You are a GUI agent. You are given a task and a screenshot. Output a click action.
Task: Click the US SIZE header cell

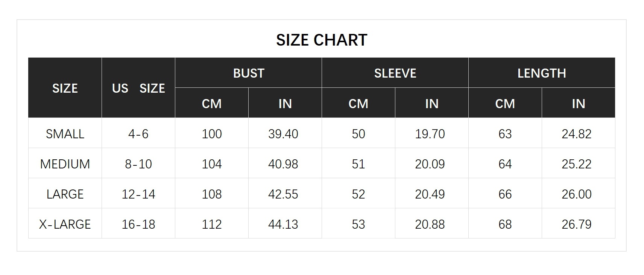[138, 88]
